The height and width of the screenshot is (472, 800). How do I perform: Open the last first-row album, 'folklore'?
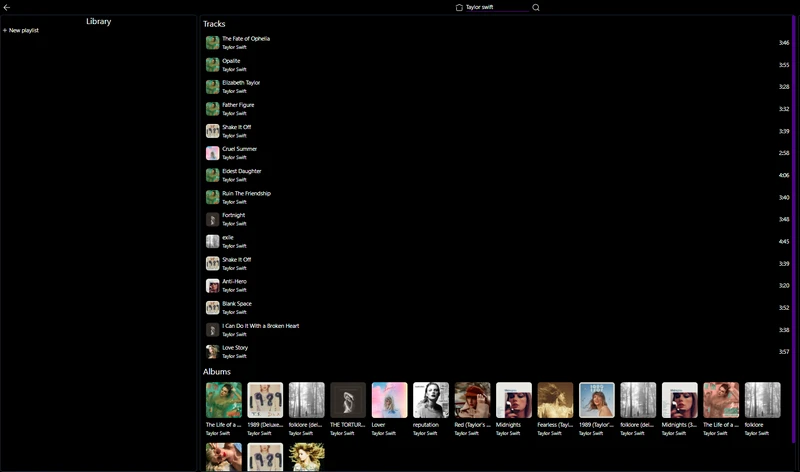(x=762, y=400)
